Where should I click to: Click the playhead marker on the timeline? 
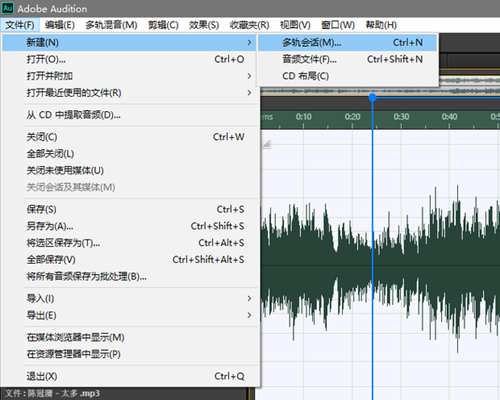tap(372, 98)
